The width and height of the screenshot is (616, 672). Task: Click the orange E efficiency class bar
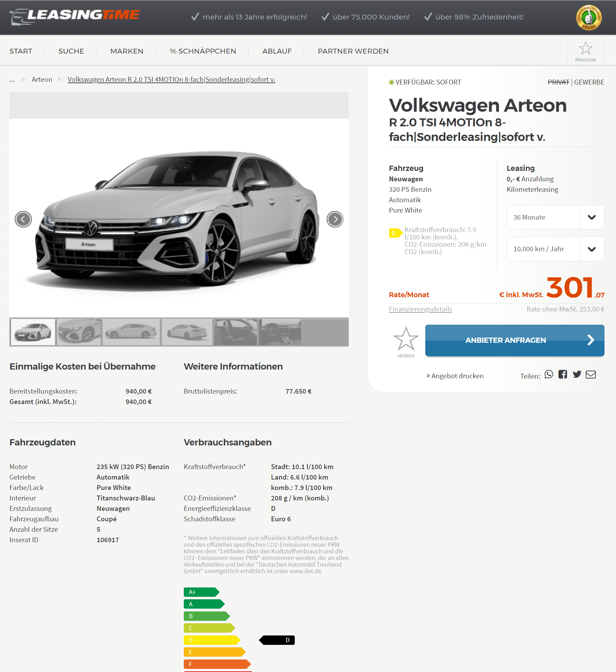(215, 652)
